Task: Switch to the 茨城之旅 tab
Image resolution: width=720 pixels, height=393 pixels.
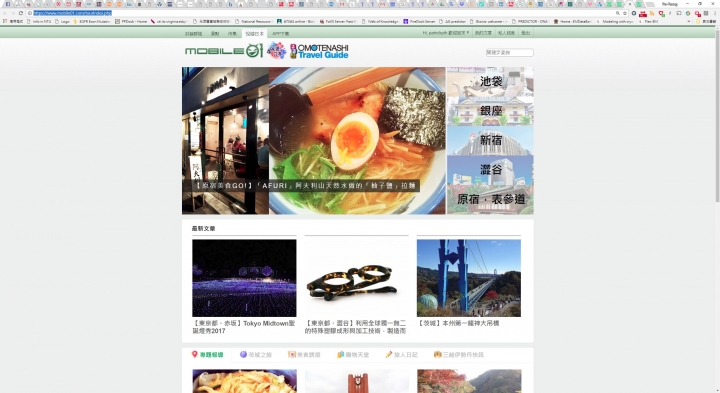Action: click(256, 354)
